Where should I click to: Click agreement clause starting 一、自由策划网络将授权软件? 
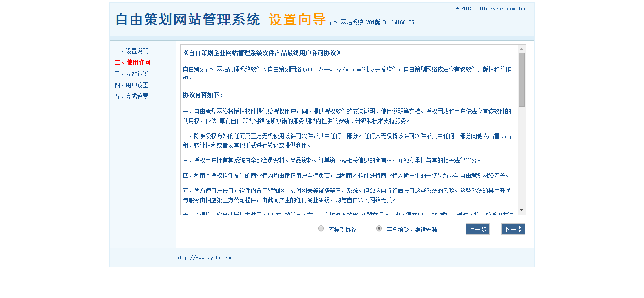(347, 116)
